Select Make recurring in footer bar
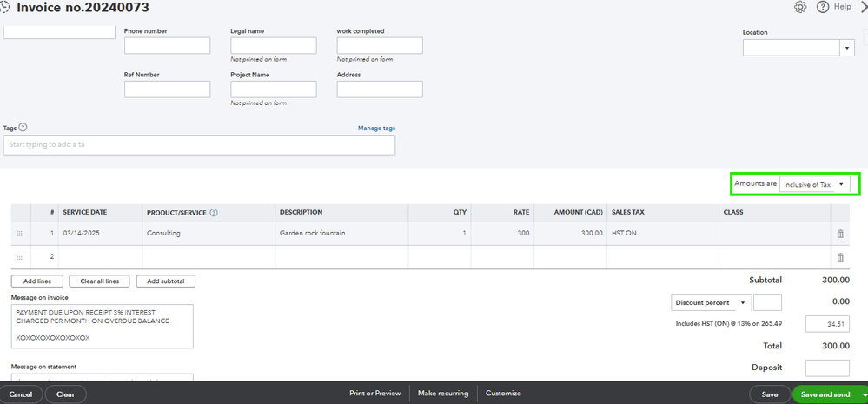 (x=443, y=394)
